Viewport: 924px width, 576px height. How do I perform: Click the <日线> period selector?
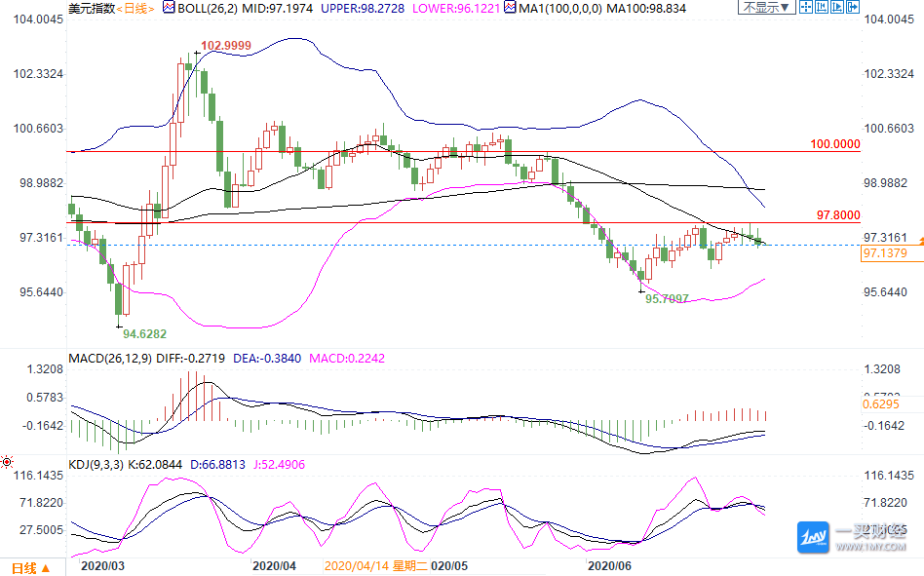pos(135,8)
